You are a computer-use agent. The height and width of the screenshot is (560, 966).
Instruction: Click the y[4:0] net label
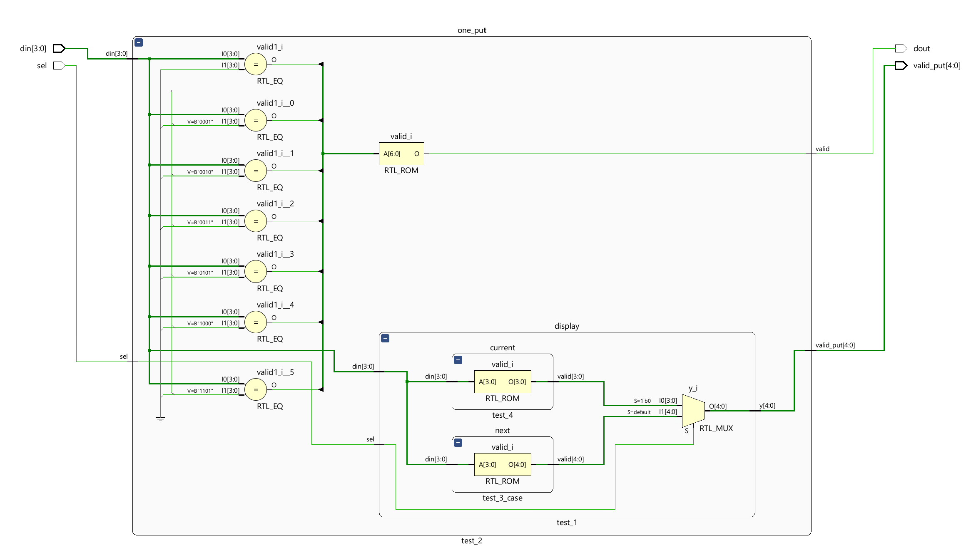(x=767, y=405)
